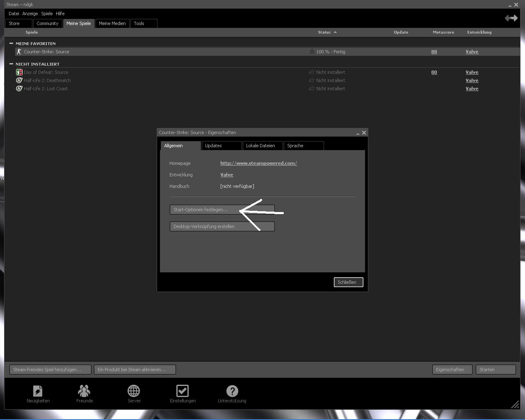Screen dimensions: 525x420
Task: Collapse the Nicht Installiert group
Action: pos(11,64)
